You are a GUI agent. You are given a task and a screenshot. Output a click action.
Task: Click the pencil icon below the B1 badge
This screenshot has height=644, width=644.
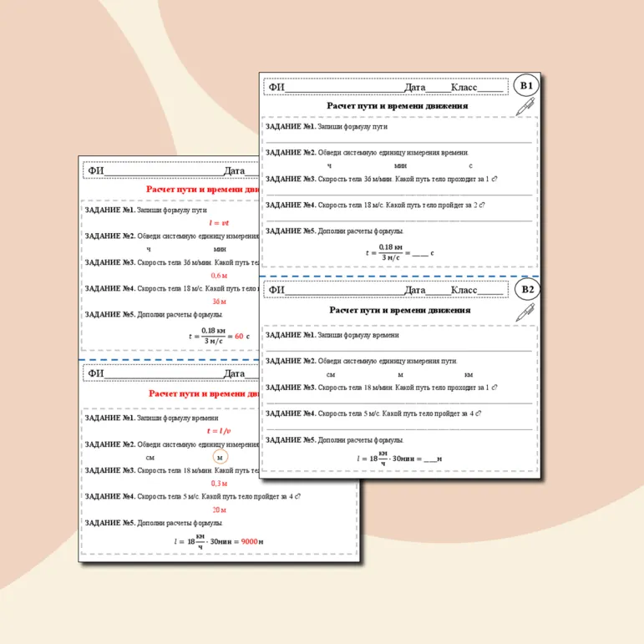point(525,106)
